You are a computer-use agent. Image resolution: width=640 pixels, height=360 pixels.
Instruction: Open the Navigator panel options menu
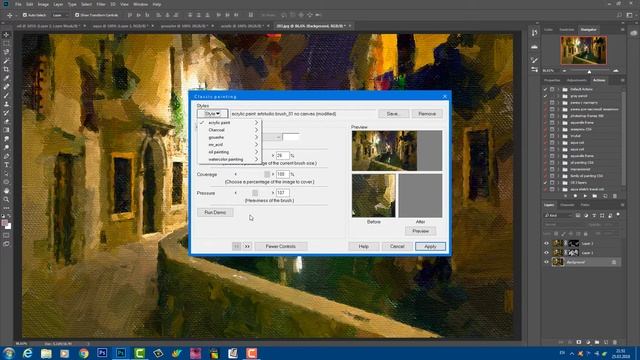click(622, 30)
